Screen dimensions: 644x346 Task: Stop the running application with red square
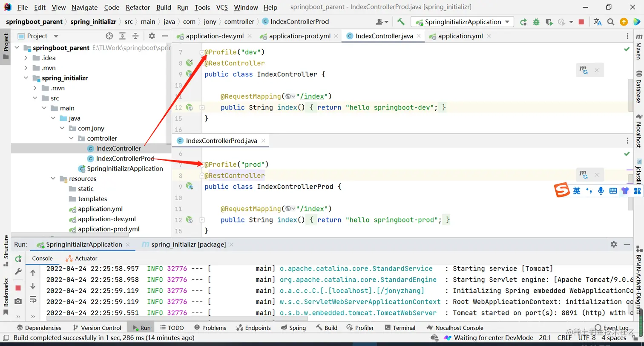click(x=581, y=22)
